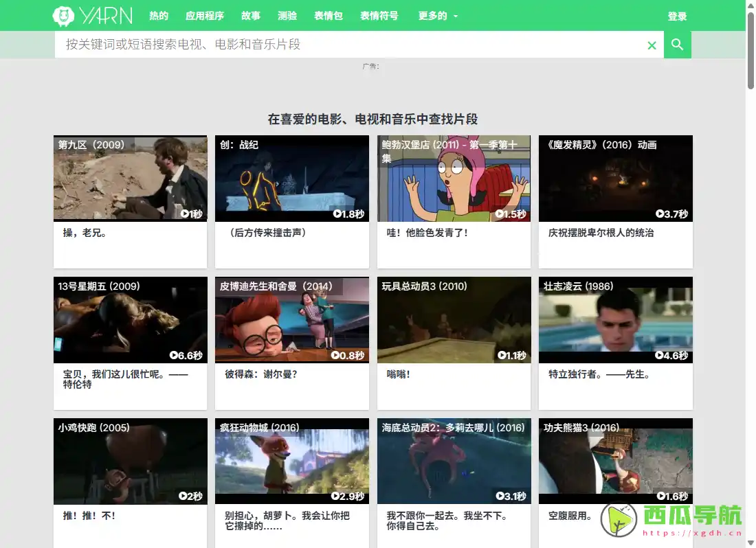Open the 功夫熊猫3 (2016) clip thumbnail

(616, 461)
